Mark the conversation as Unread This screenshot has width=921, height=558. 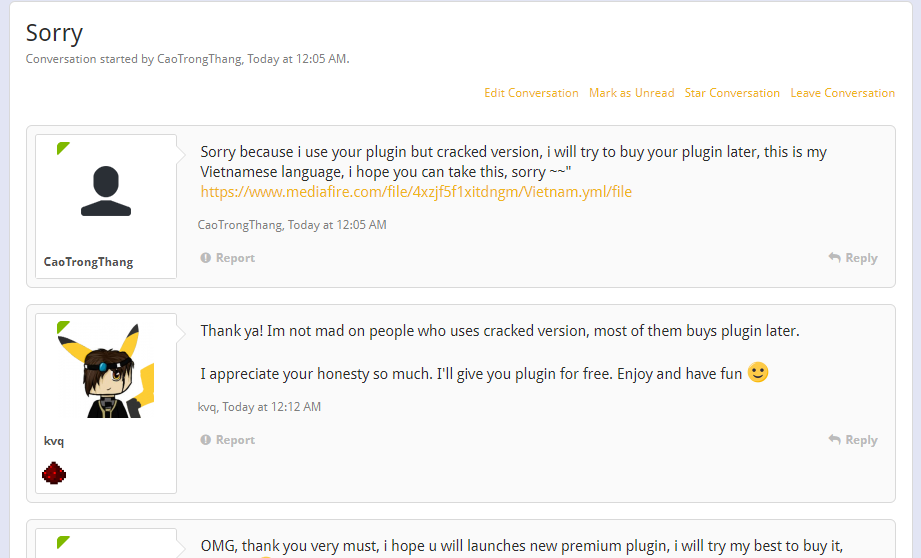(631, 93)
